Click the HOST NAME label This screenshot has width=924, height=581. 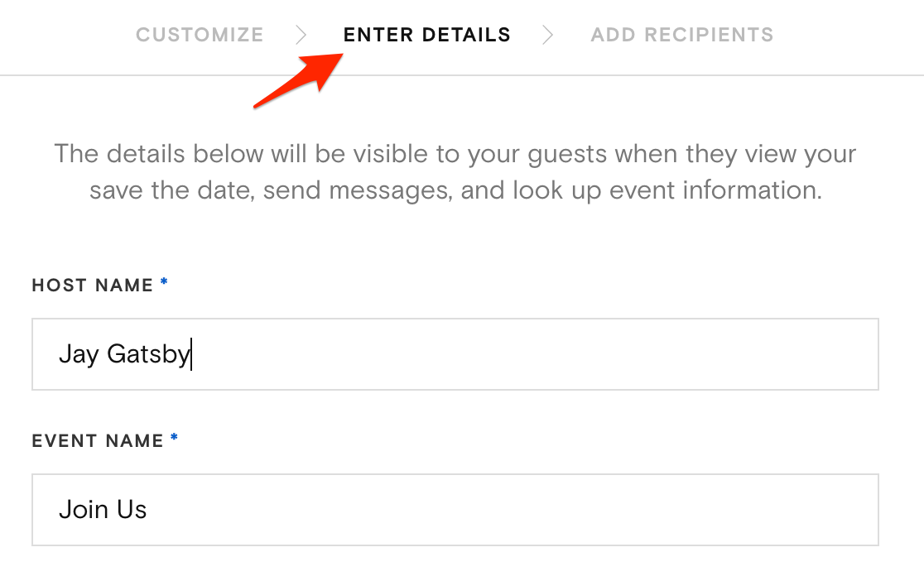pos(93,285)
